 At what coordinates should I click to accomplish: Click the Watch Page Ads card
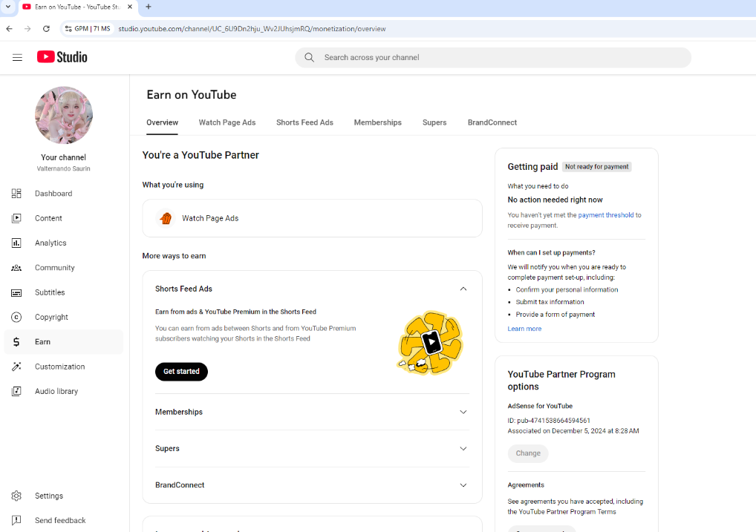312,218
